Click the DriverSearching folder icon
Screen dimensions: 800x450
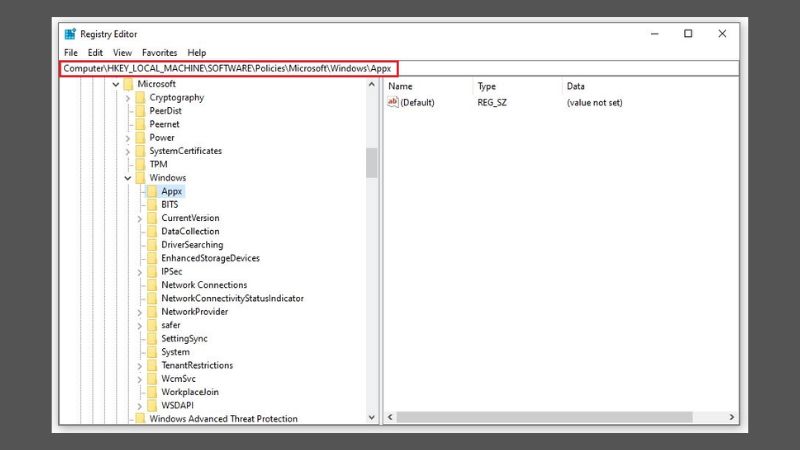(151, 245)
